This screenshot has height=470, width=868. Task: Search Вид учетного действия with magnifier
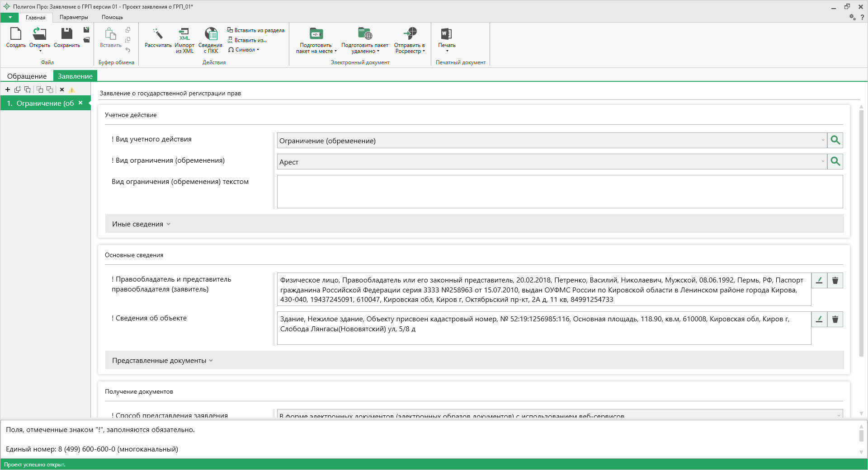835,141
